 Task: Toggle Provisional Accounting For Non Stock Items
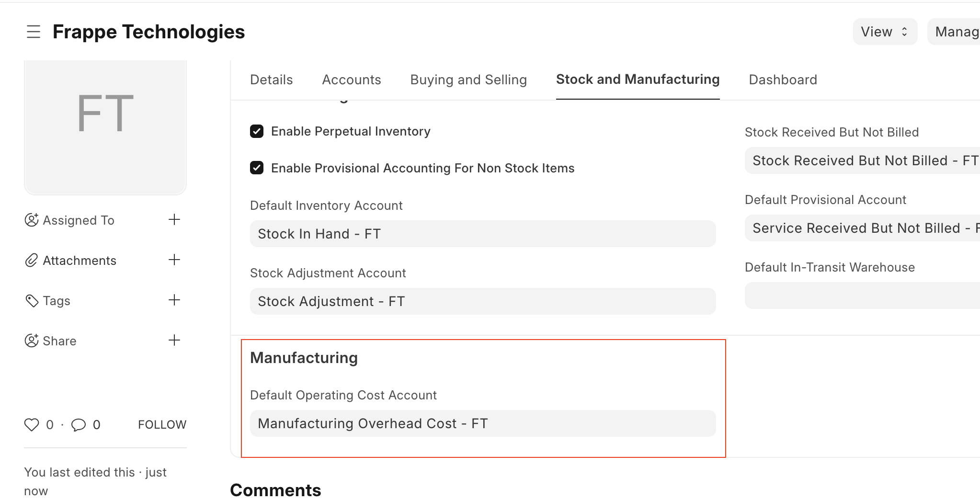point(257,168)
